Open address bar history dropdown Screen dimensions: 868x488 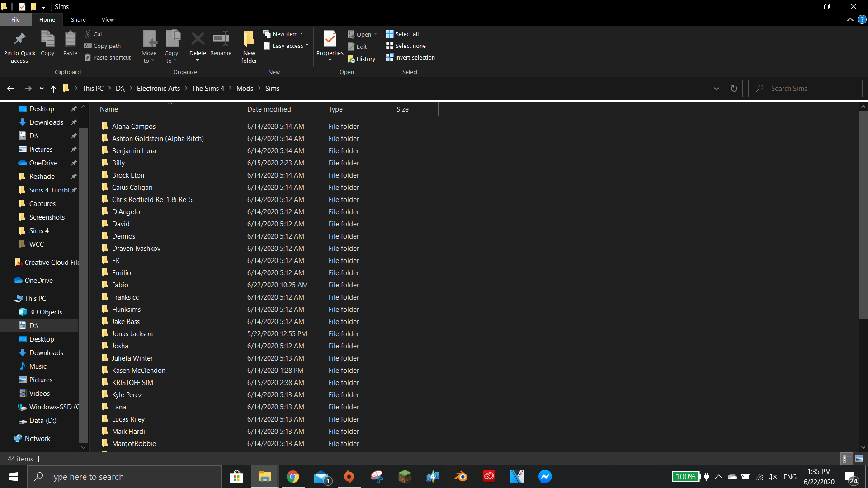click(717, 89)
